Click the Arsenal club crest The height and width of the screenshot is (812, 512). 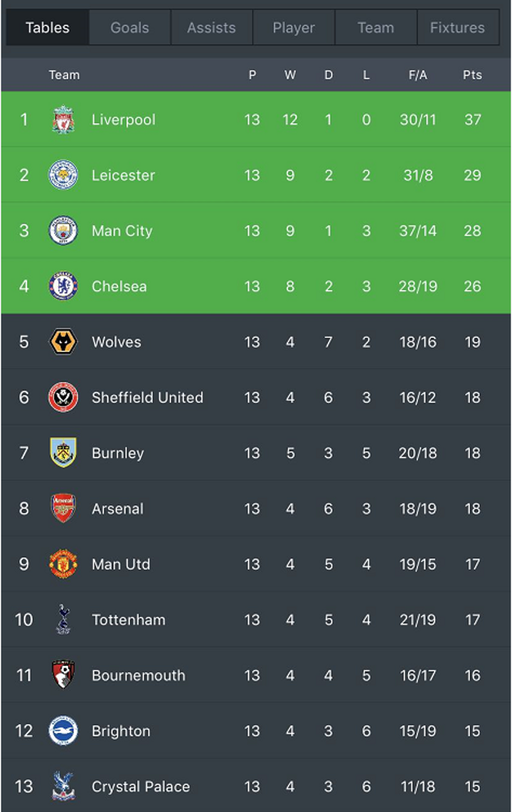tap(63, 508)
